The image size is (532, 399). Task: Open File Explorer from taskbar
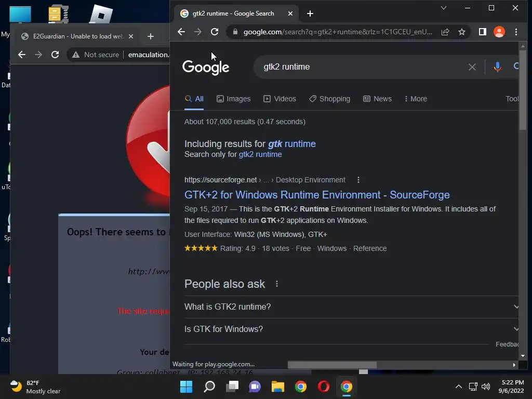(278, 387)
